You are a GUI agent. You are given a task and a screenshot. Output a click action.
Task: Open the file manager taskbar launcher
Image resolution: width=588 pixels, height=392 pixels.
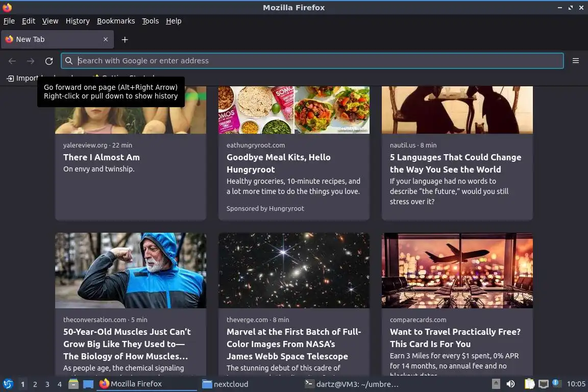[x=73, y=384]
